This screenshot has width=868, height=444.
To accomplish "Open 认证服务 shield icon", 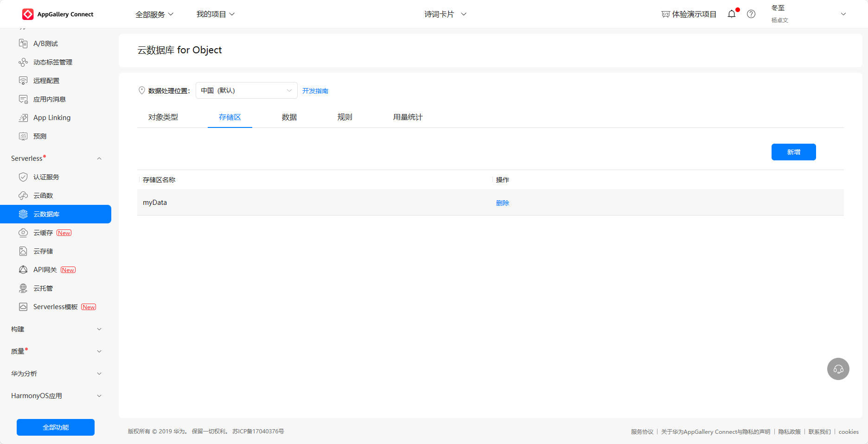I will pyautogui.click(x=23, y=177).
